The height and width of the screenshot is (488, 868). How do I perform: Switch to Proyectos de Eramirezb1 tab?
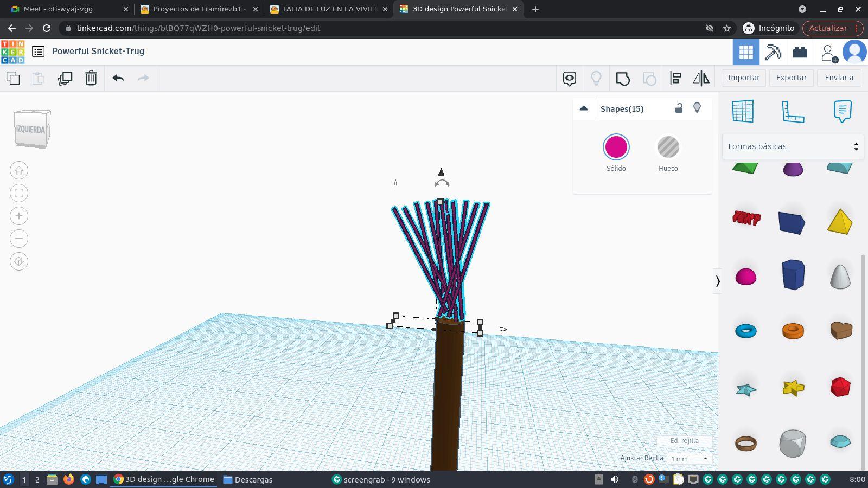click(x=199, y=9)
